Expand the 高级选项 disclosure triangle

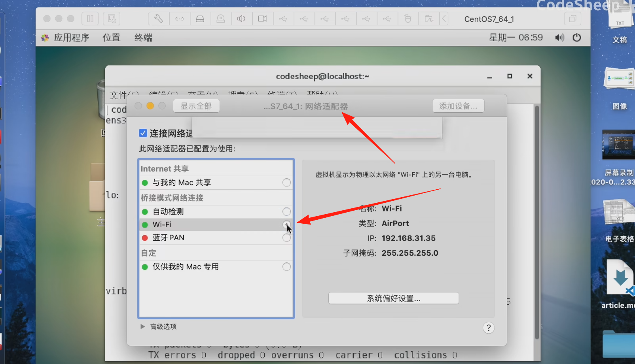click(142, 326)
